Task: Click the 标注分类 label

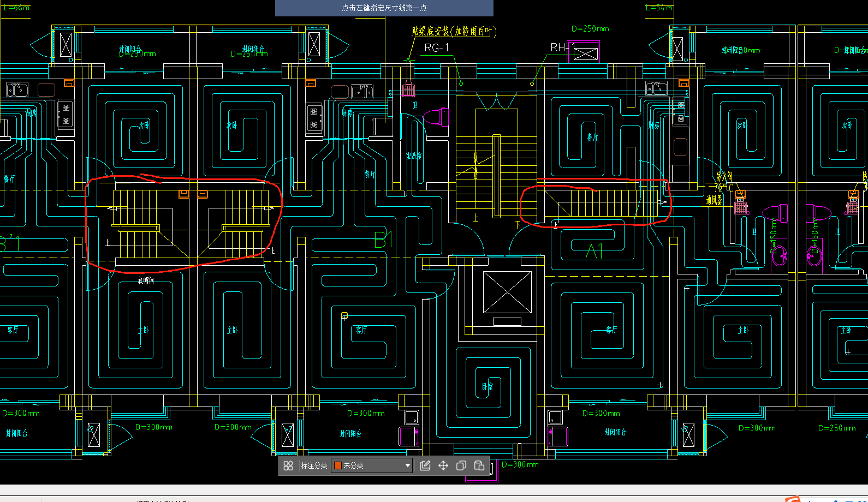Action: coord(314,465)
